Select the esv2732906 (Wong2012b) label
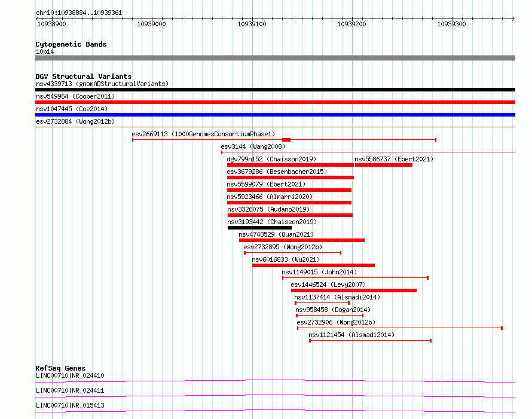The image size is (532, 419). [336, 322]
